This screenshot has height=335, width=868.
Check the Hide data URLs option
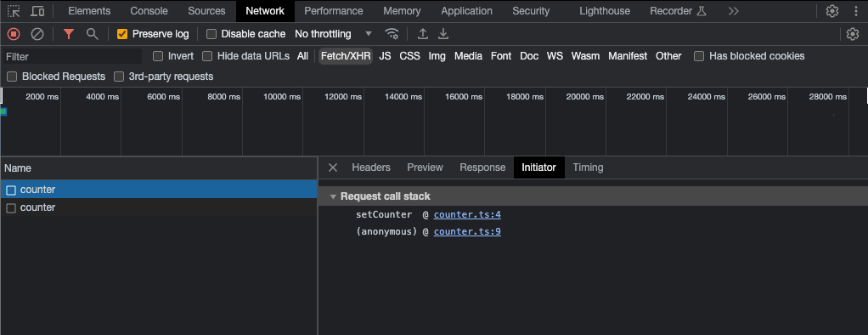[207, 56]
